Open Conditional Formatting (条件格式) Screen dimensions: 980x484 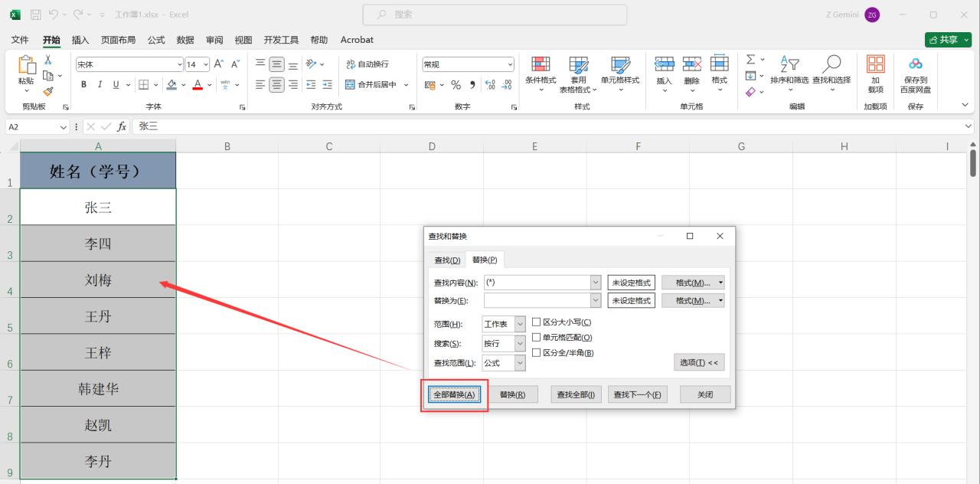tap(541, 74)
